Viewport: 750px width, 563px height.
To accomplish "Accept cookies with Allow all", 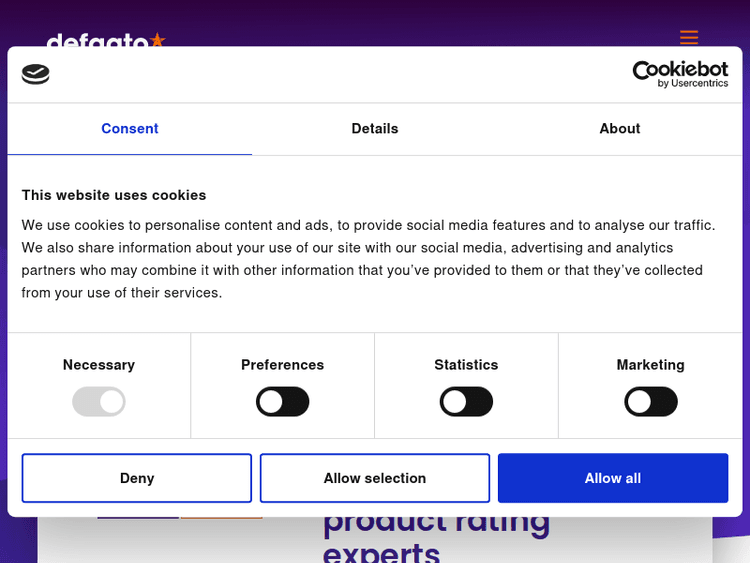I will coord(613,478).
